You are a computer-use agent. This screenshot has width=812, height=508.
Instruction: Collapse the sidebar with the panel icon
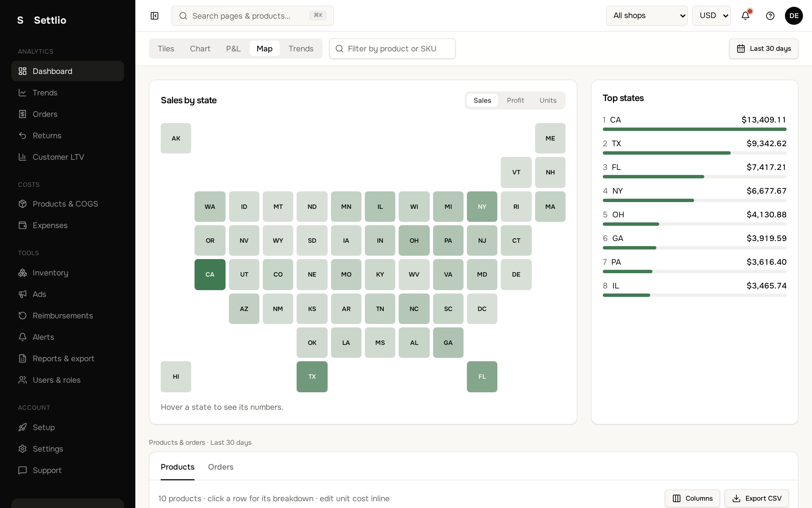point(154,16)
